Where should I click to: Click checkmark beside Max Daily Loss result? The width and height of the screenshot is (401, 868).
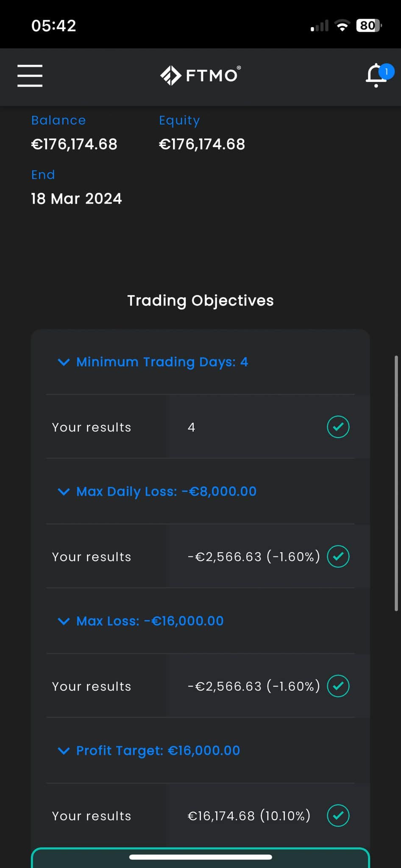coord(338,556)
